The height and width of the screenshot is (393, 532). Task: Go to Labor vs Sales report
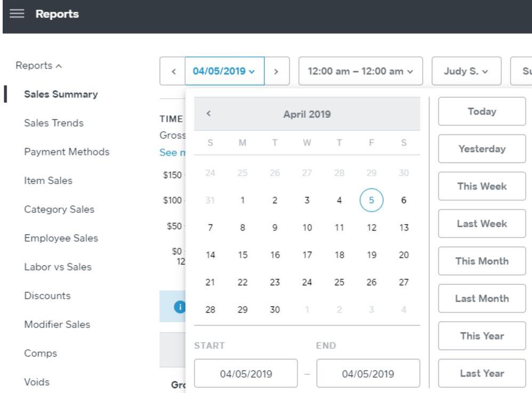pos(58,267)
